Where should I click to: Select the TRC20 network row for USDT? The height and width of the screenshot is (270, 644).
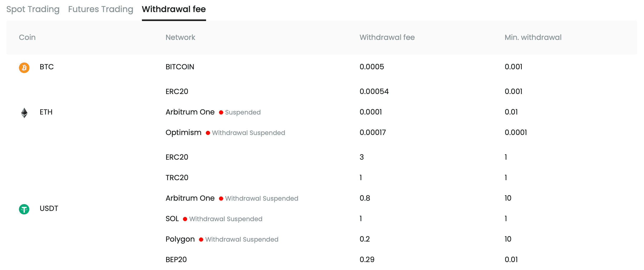[177, 178]
